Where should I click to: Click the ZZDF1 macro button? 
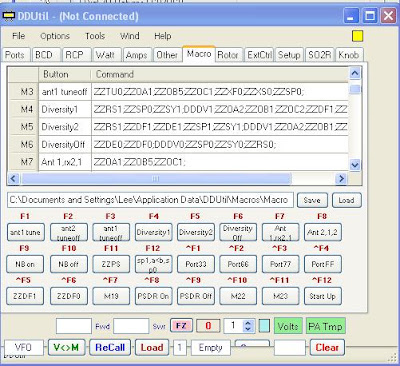(x=25, y=296)
